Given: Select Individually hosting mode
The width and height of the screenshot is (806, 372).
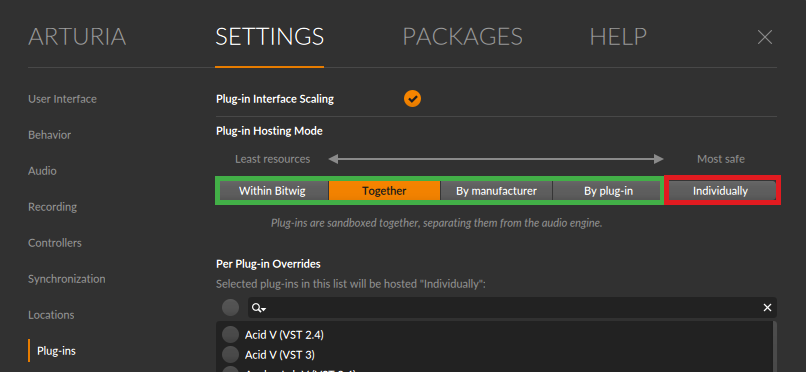Looking at the screenshot, I should [x=720, y=191].
